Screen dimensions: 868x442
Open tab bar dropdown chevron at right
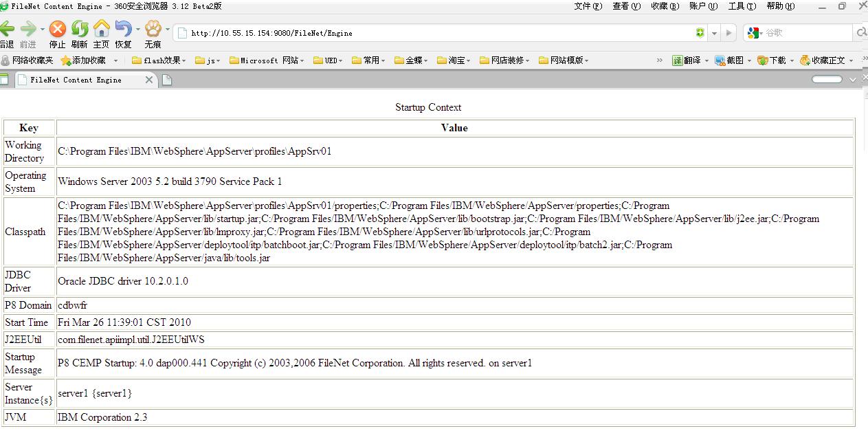(x=854, y=80)
